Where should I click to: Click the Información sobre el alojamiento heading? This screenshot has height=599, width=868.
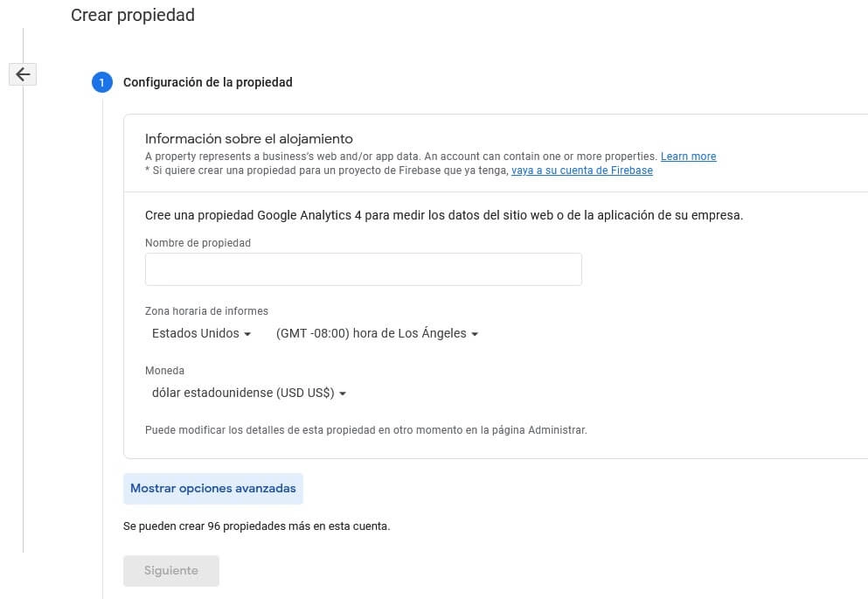click(x=248, y=138)
